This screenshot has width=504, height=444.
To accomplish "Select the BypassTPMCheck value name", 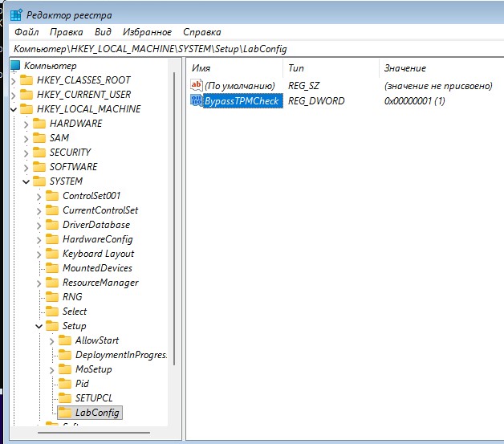I will pyautogui.click(x=243, y=101).
